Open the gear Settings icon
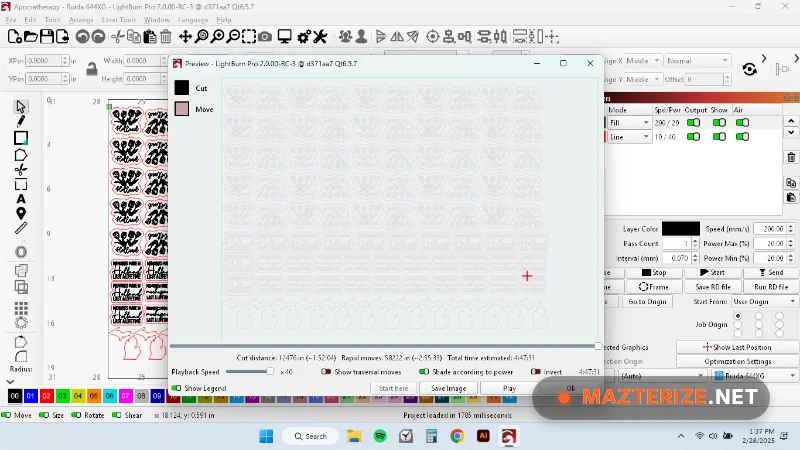 (x=304, y=37)
